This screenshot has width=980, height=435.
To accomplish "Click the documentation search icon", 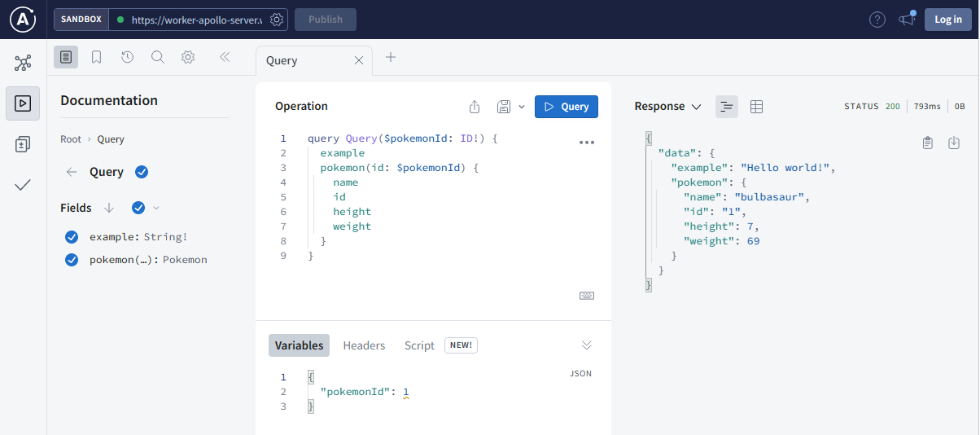I will [x=158, y=57].
